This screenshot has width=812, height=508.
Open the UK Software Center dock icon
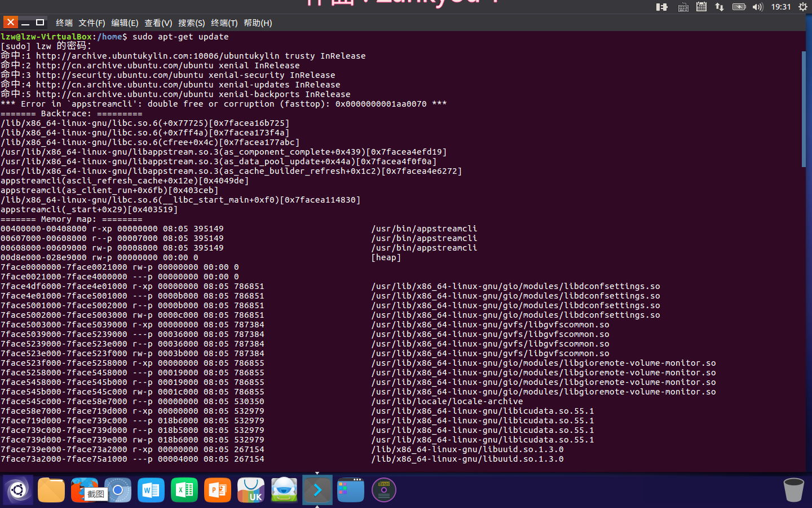(x=251, y=490)
